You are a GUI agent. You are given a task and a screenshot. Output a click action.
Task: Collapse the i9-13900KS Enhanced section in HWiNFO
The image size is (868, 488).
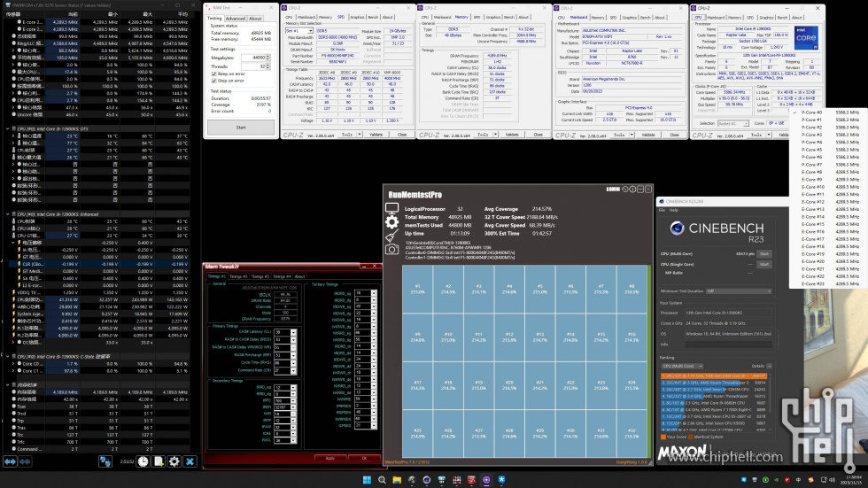coord(8,214)
